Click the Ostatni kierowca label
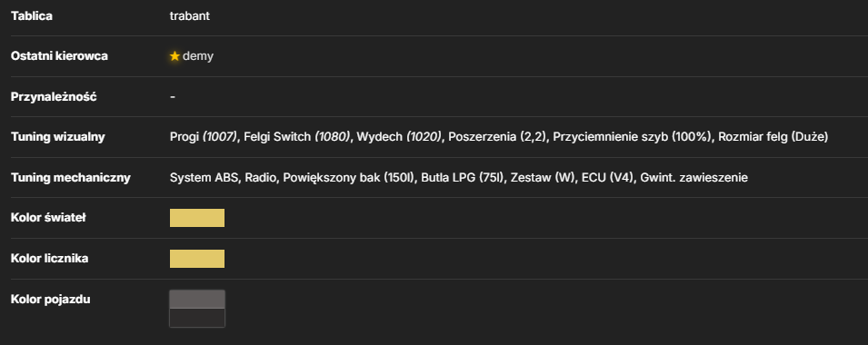 tap(59, 56)
